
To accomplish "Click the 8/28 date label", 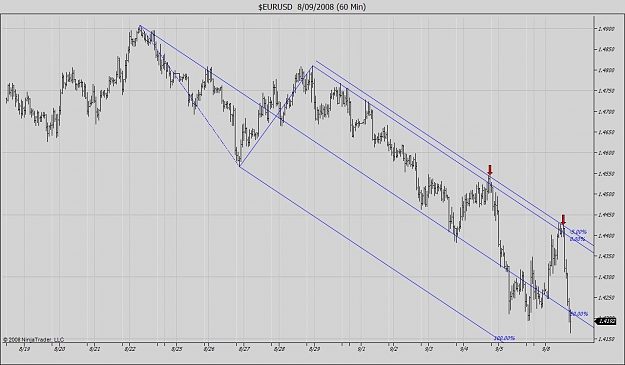I will tap(279, 349).
